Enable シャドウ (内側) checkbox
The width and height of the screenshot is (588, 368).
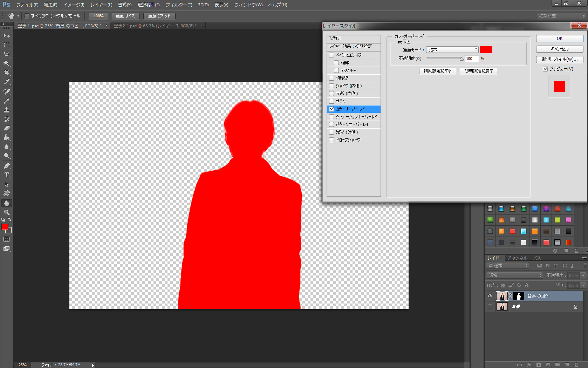tap(331, 86)
